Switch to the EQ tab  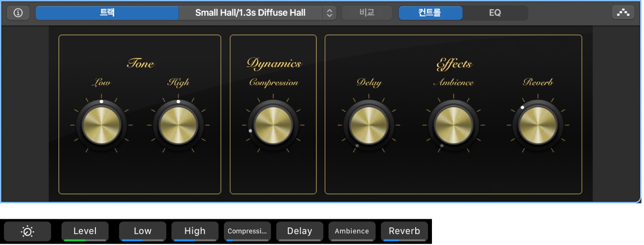point(495,13)
